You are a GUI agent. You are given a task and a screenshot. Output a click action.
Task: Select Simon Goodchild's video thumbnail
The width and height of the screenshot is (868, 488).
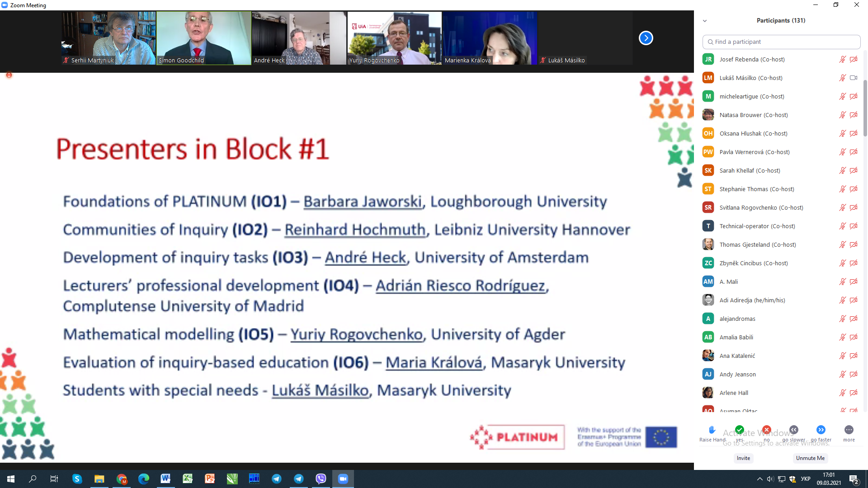(203, 38)
